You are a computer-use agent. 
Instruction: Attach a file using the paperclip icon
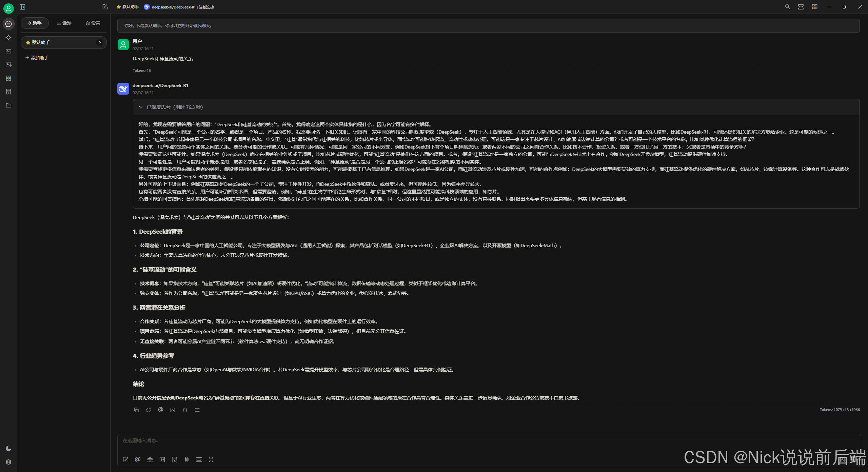pos(186,460)
